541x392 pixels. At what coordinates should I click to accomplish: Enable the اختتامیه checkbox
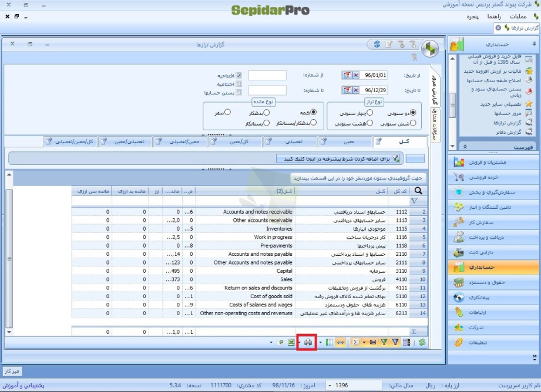pyautogui.click(x=238, y=84)
